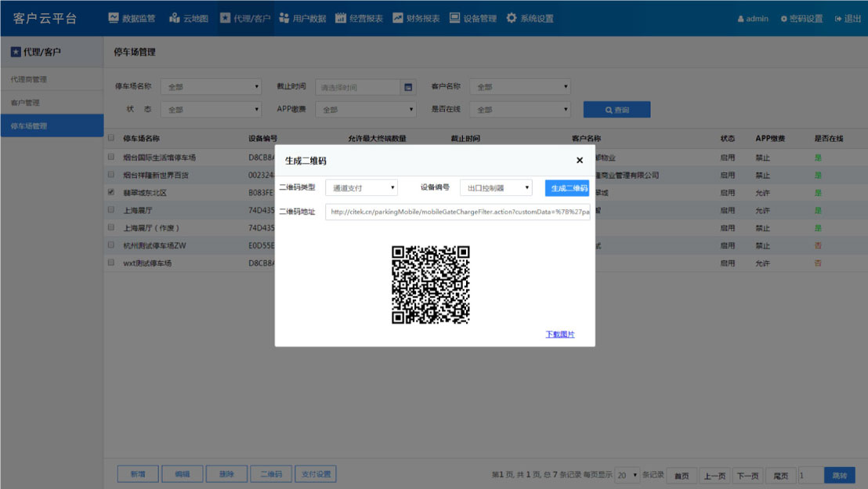Open the 客户名称 filter dropdown
868x489 pixels.
tap(520, 86)
